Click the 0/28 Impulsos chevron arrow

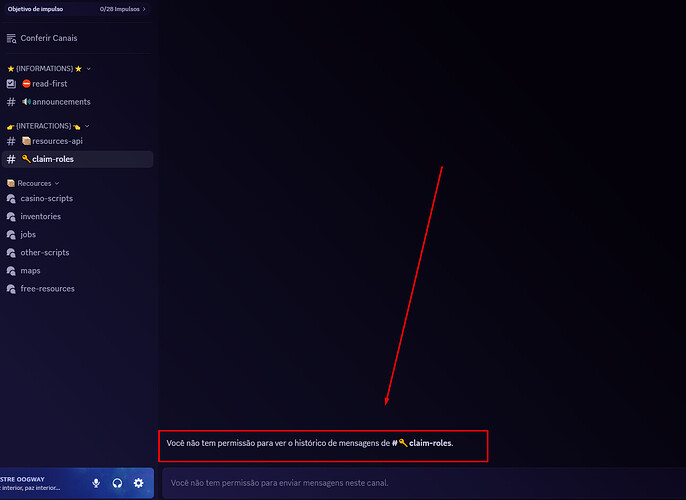pos(144,9)
